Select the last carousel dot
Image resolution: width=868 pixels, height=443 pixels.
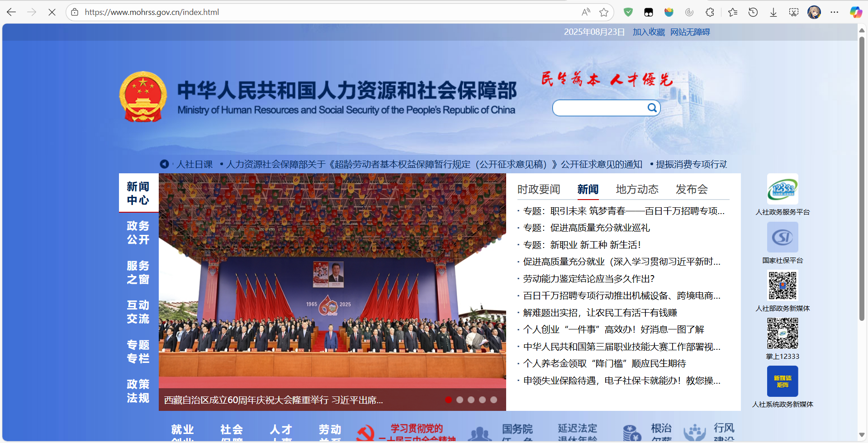pyautogui.click(x=494, y=400)
